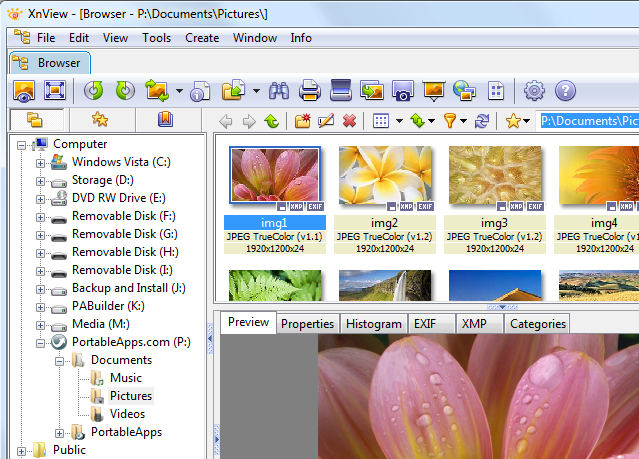Image resolution: width=639 pixels, height=459 pixels.
Task: Switch to the Properties tab
Action: click(x=307, y=324)
